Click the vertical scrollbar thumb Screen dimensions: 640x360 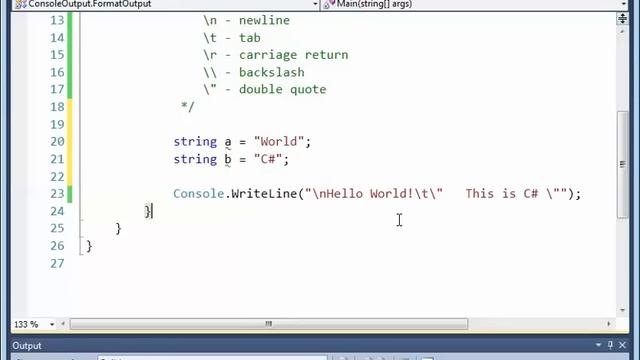tap(622, 164)
